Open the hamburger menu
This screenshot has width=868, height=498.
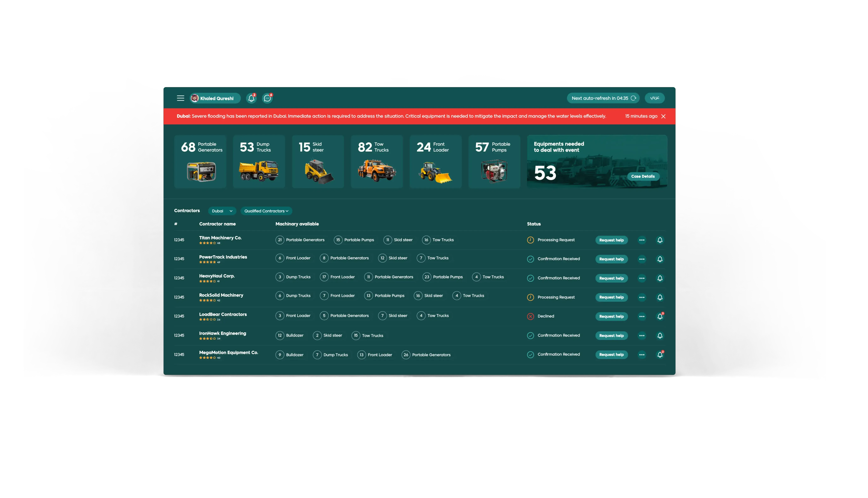click(180, 98)
